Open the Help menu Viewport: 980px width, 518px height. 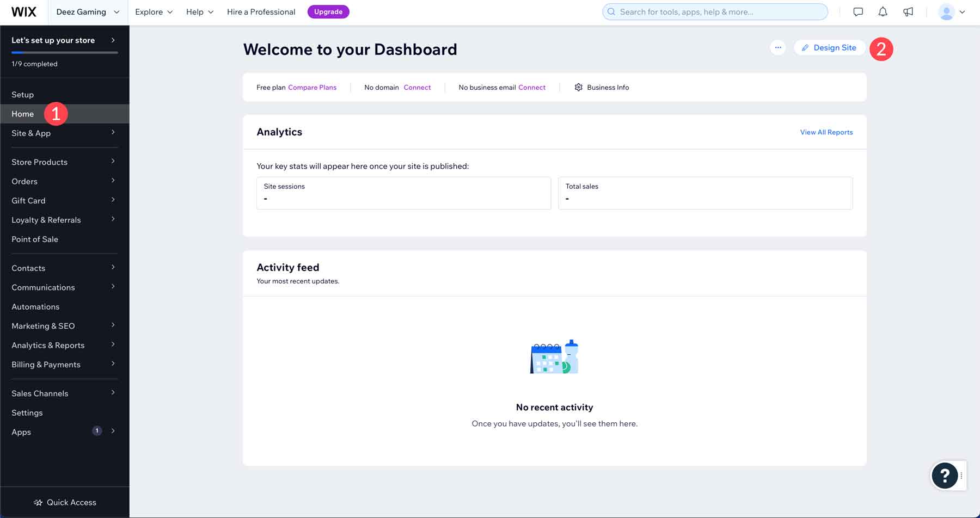coord(199,11)
